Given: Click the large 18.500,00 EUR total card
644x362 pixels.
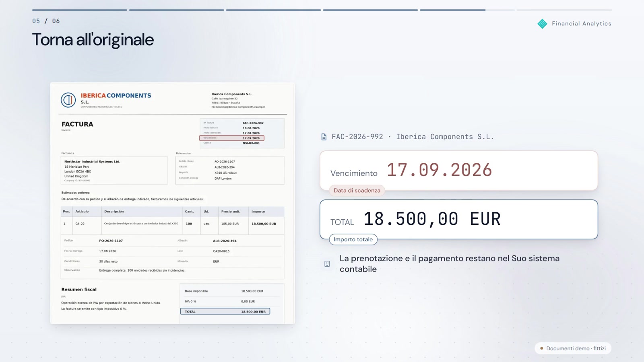Looking at the screenshot, I should coord(459,220).
